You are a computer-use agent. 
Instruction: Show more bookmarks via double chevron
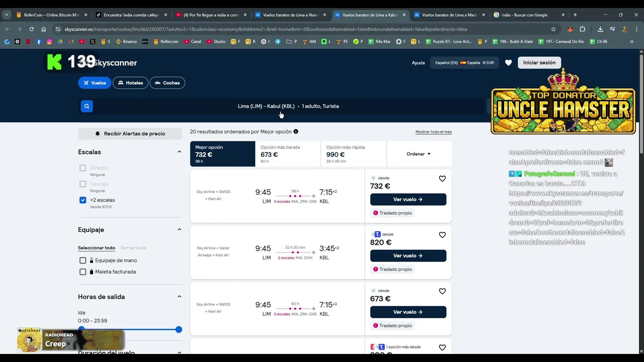pyautogui.click(x=632, y=41)
